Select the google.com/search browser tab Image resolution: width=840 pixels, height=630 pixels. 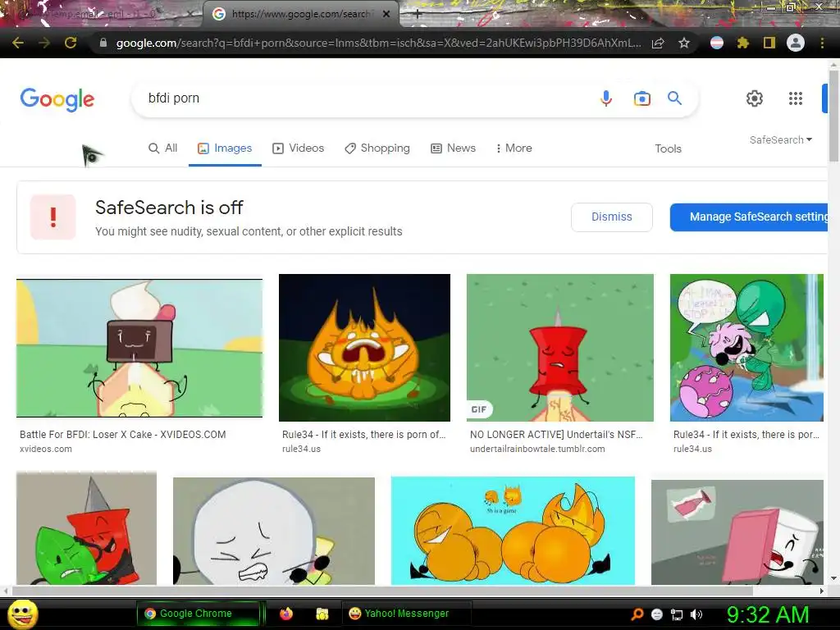pos(300,14)
